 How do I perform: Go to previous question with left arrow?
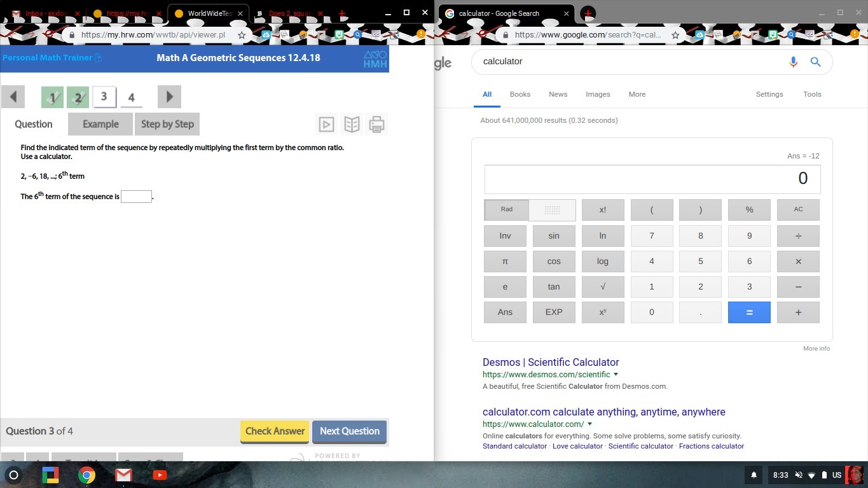[13, 97]
